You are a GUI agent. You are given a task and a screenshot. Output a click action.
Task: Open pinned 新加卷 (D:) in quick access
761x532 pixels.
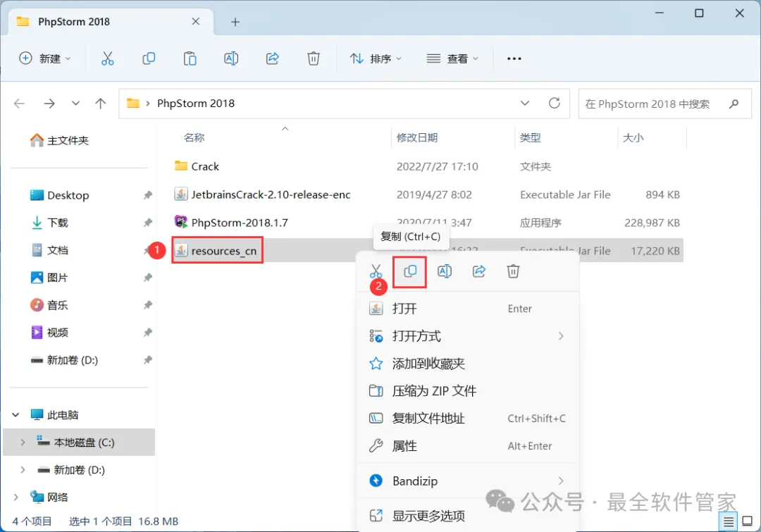(x=64, y=360)
